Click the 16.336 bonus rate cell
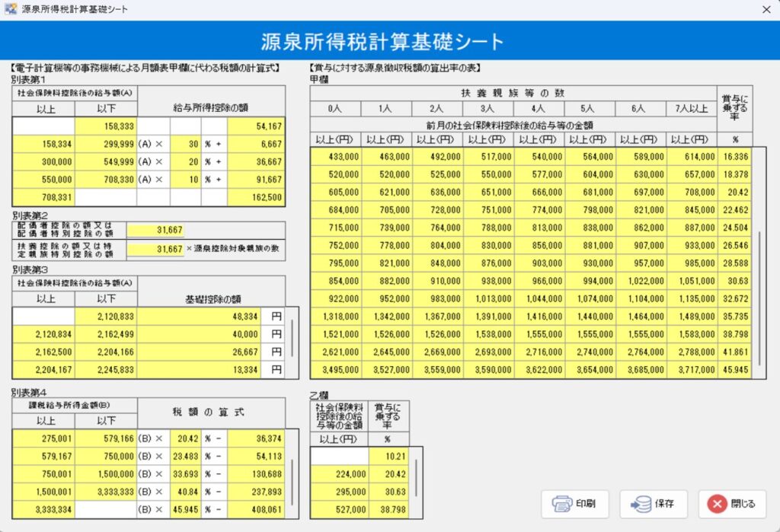 [x=735, y=155]
